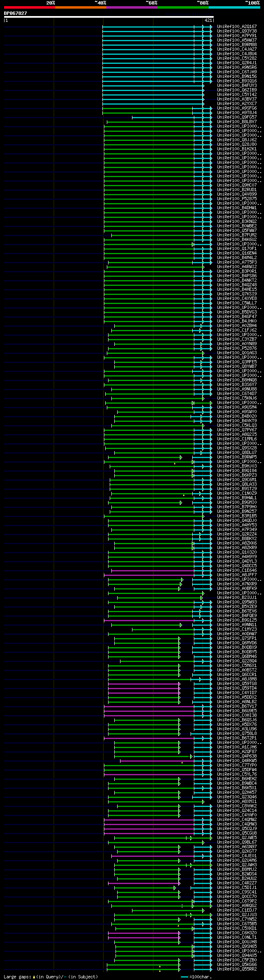The image size is (264, 980).
Task: Click the UniRef100_B8LBV7 label
Action: click(x=237, y=122)
